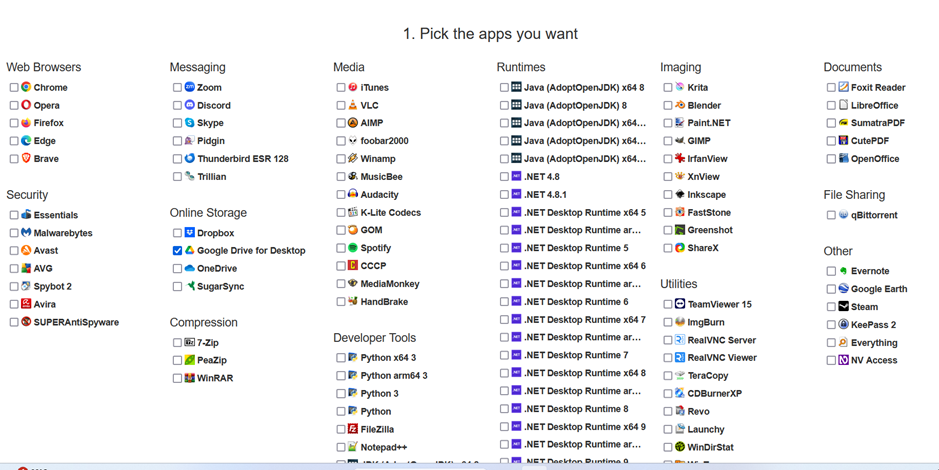Tick the .NET 4.8.1 checkbox
The width and height of the screenshot is (939, 470).
[504, 195]
